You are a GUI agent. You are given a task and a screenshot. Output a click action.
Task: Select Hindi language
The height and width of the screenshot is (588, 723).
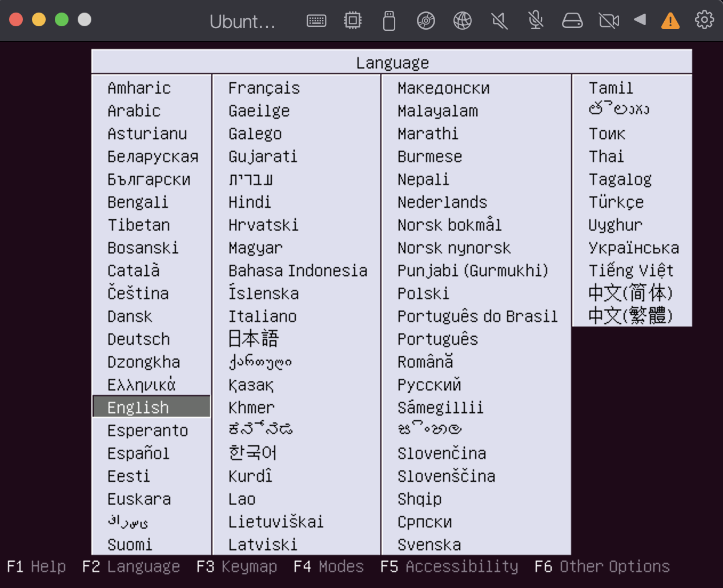pos(250,202)
